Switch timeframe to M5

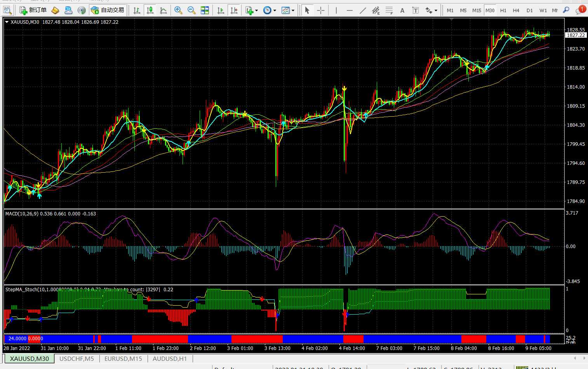(x=463, y=10)
